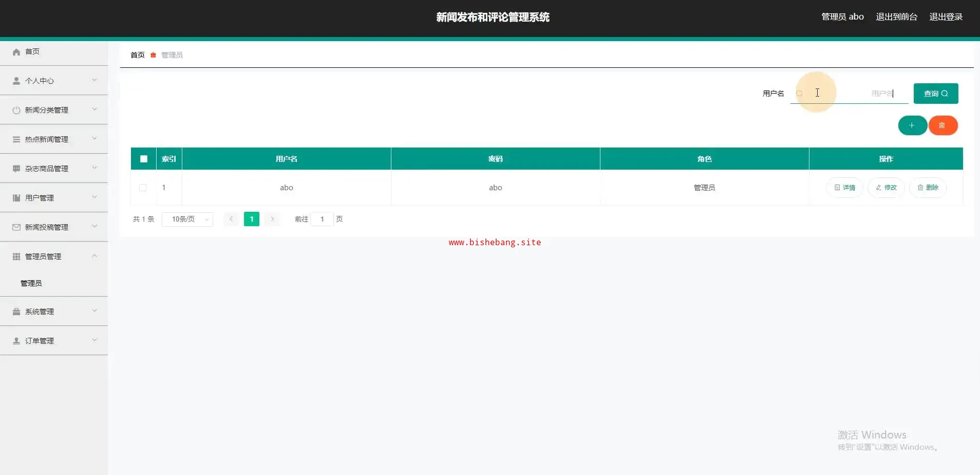
Task: Go to next page arrow in pagination
Action: 272,219
